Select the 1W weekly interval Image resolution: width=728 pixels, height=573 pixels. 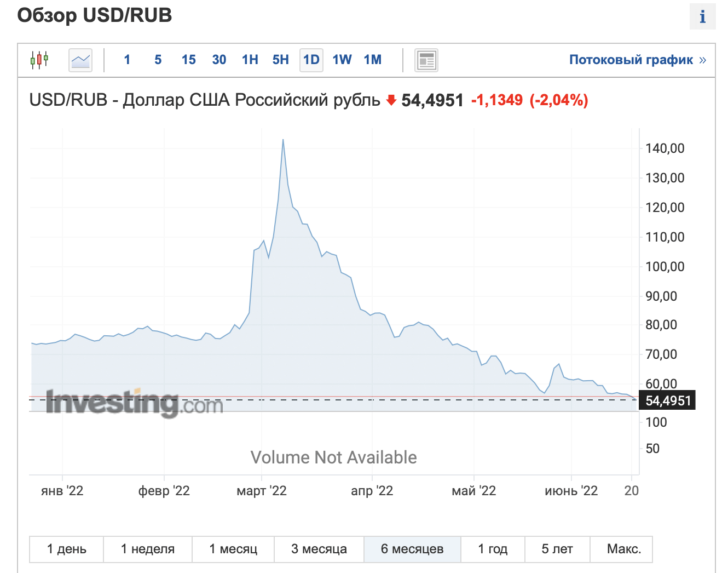coord(342,60)
